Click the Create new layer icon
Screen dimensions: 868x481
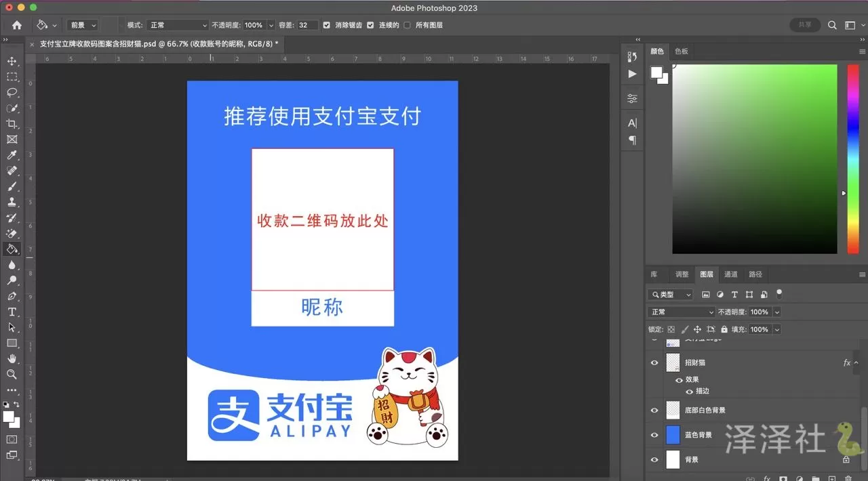click(x=831, y=478)
